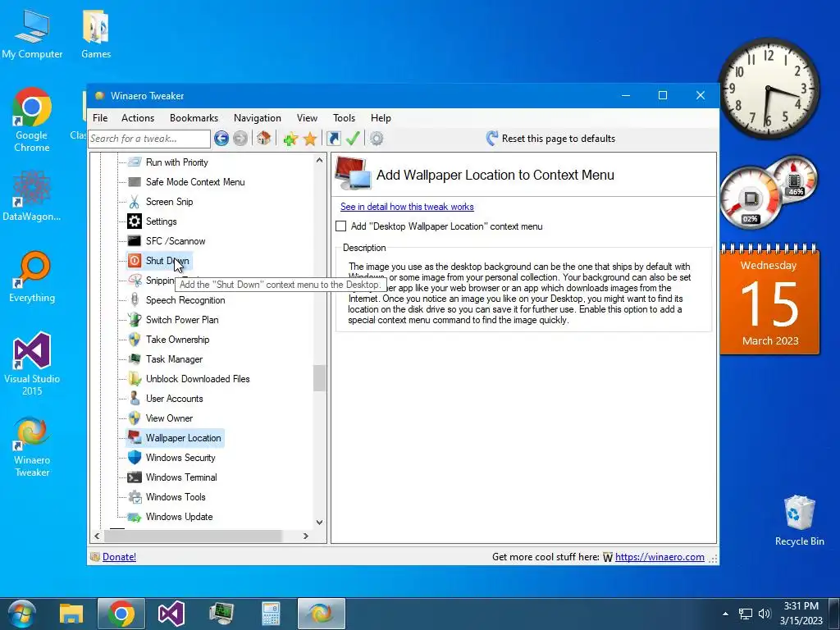Open Visual Studio from the taskbar
Screen dimensions: 840x630
(171, 614)
